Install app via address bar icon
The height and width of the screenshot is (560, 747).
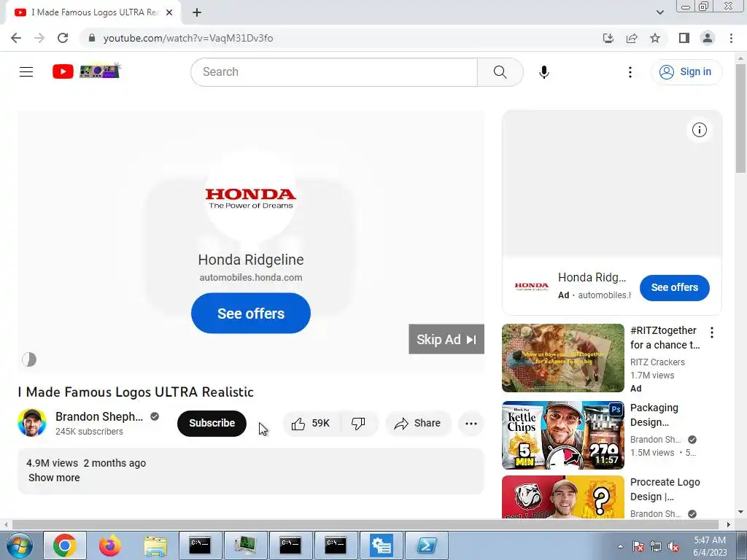(608, 38)
